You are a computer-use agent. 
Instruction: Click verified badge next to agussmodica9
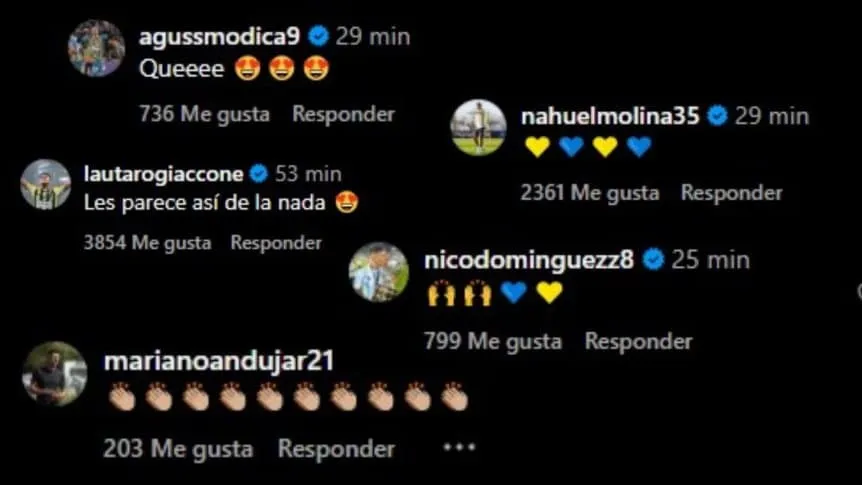(x=318, y=36)
